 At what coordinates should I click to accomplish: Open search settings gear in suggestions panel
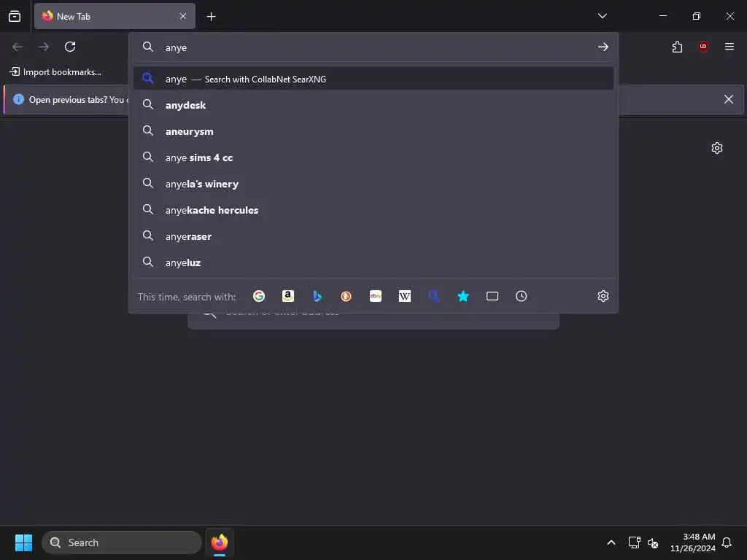[x=603, y=296]
